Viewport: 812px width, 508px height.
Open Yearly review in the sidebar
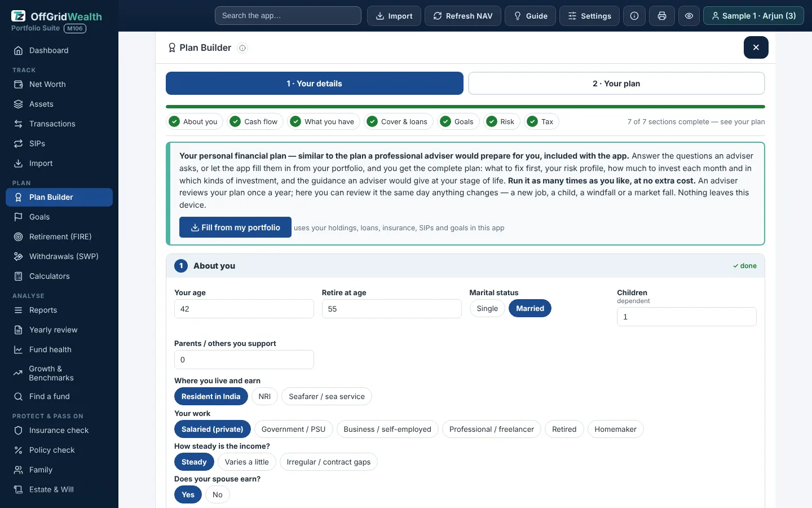click(x=59, y=330)
